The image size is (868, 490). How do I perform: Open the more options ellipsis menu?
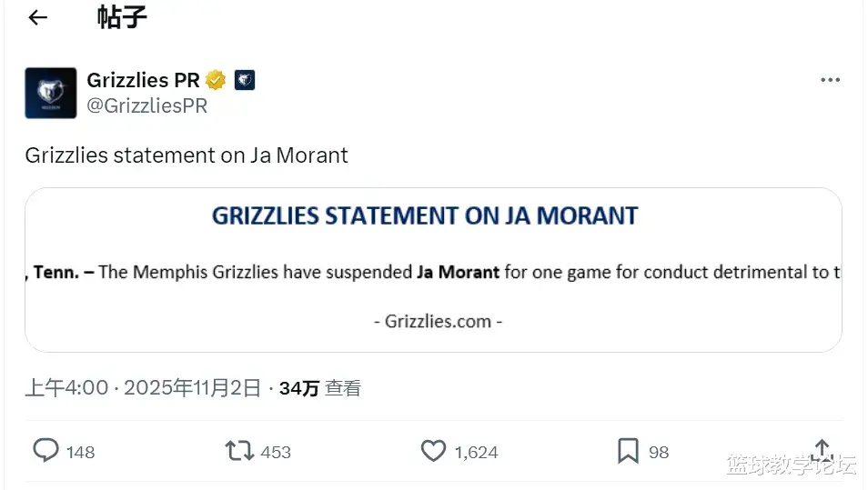click(x=830, y=80)
